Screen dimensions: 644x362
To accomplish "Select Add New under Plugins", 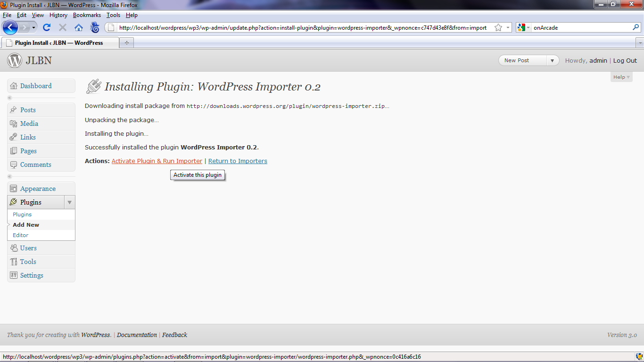I will [26, 225].
